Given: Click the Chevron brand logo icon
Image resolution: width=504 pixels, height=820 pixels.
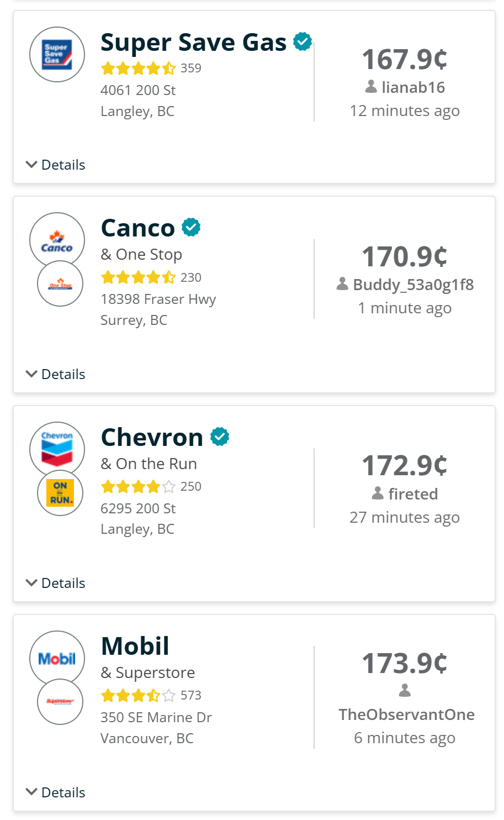Looking at the screenshot, I should pyautogui.click(x=57, y=449).
